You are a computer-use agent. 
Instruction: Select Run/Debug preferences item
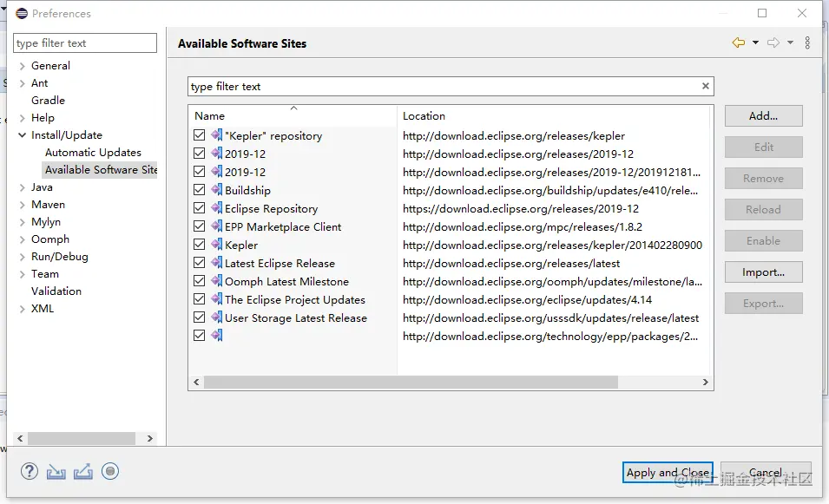point(60,257)
